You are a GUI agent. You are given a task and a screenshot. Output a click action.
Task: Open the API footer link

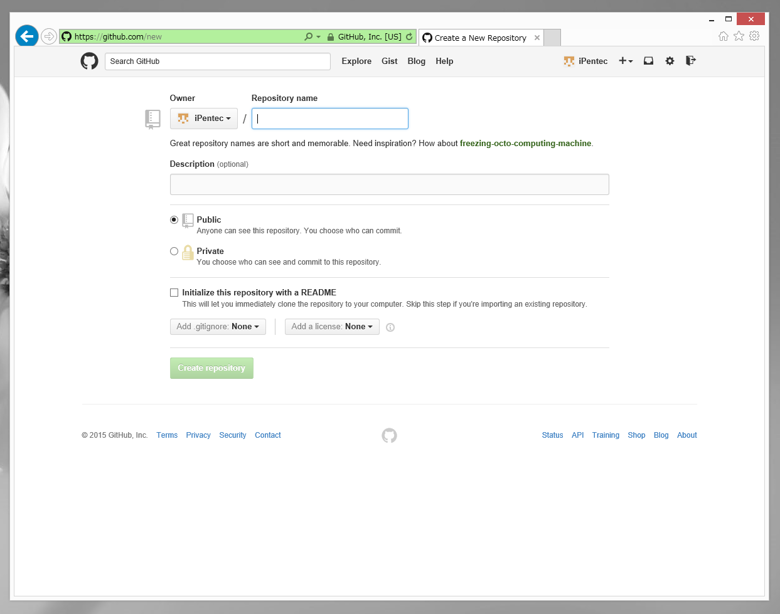coord(578,435)
